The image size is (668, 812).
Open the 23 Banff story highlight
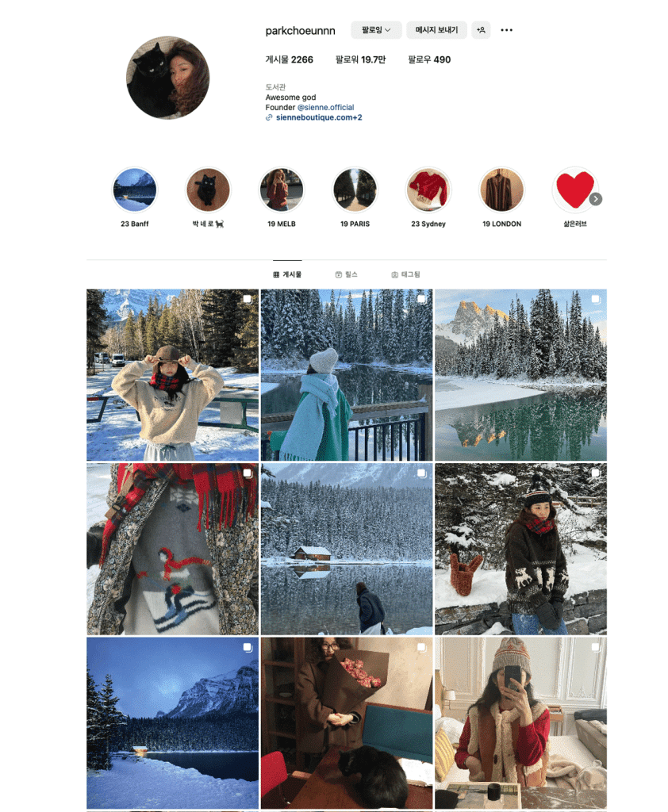click(x=135, y=190)
